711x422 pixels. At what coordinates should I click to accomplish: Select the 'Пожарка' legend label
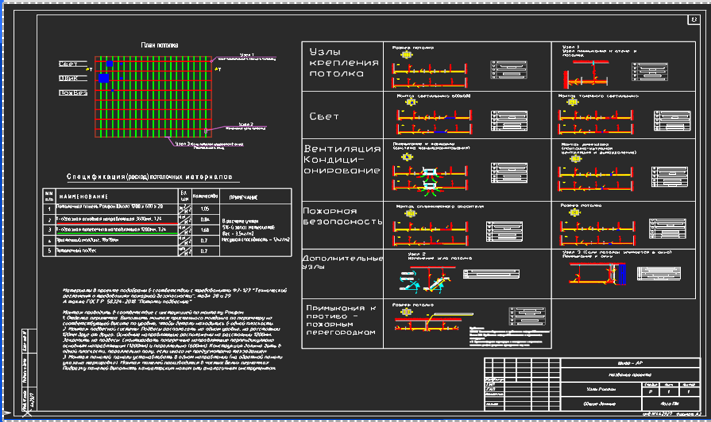pos(70,93)
